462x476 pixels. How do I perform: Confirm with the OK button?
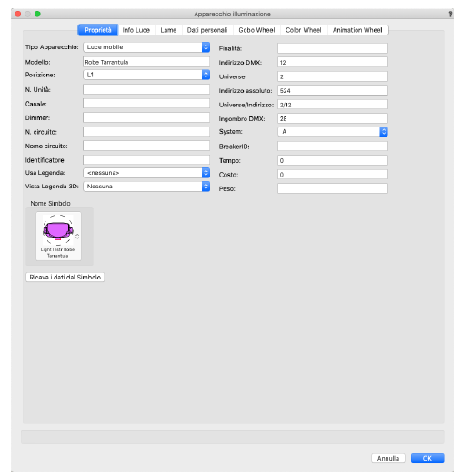(x=427, y=458)
